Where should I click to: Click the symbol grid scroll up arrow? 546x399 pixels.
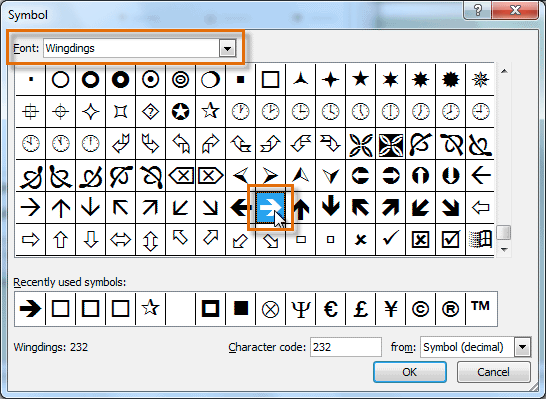click(x=504, y=71)
